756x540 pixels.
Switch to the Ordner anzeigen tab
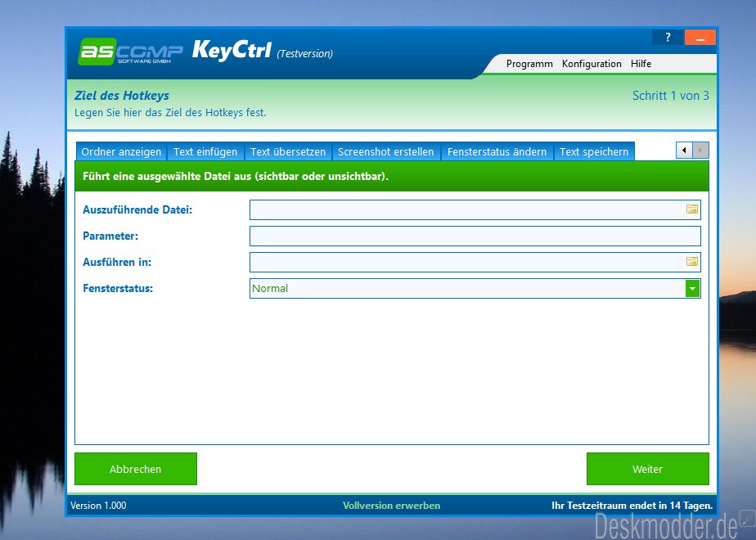121,151
